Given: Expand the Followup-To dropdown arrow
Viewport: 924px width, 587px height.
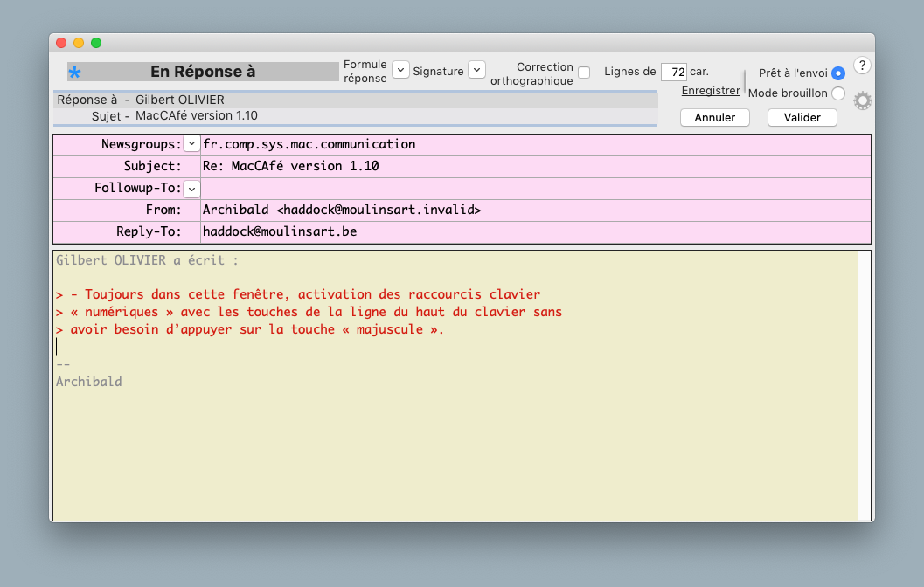Looking at the screenshot, I should coord(191,188).
